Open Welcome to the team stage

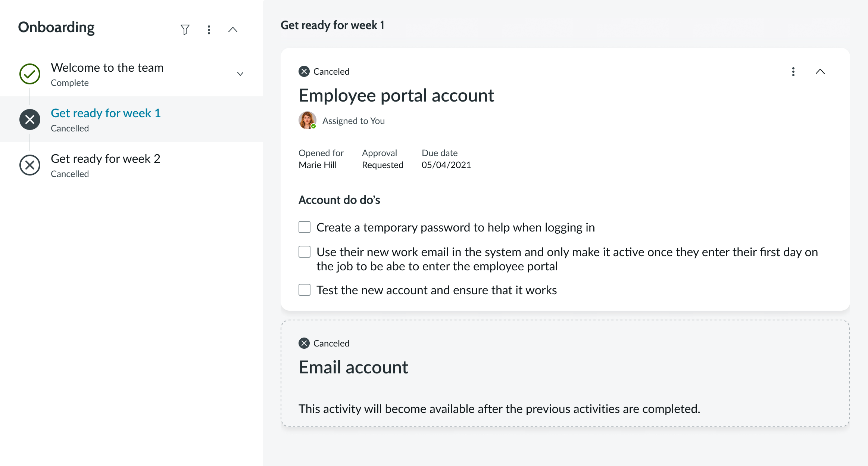click(107, 68)
